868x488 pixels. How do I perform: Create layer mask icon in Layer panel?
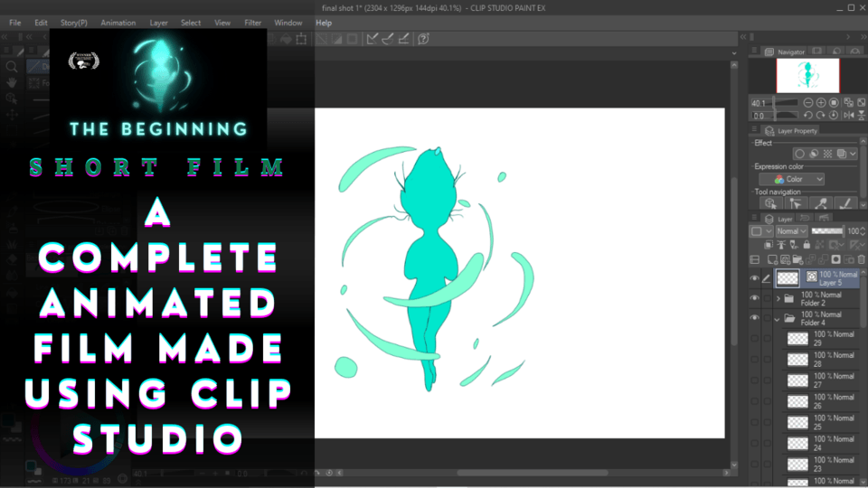click(x=835, y=259)
